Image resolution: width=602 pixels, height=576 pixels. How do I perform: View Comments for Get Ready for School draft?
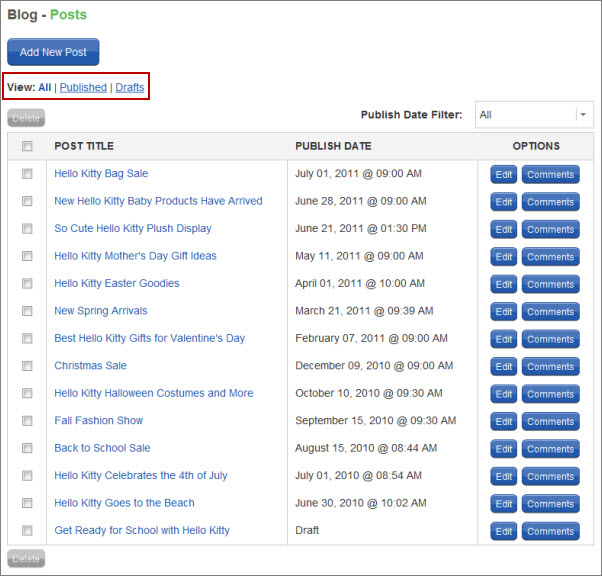tap(551, 531)
